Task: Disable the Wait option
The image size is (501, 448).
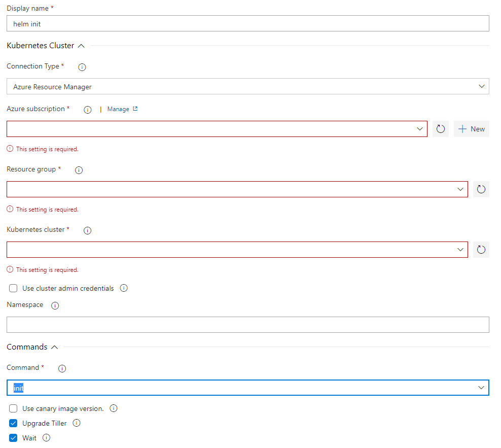Action: 13,437
